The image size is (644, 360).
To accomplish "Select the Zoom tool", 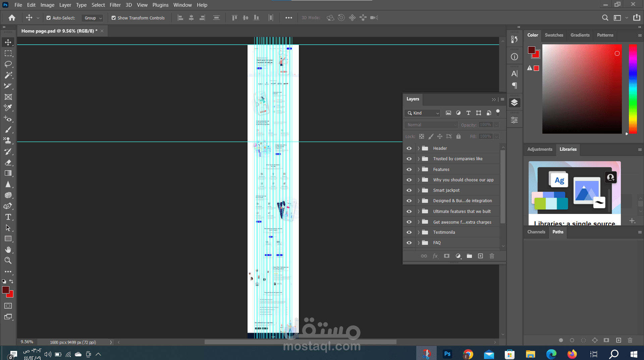I will (x=8, y=261).
